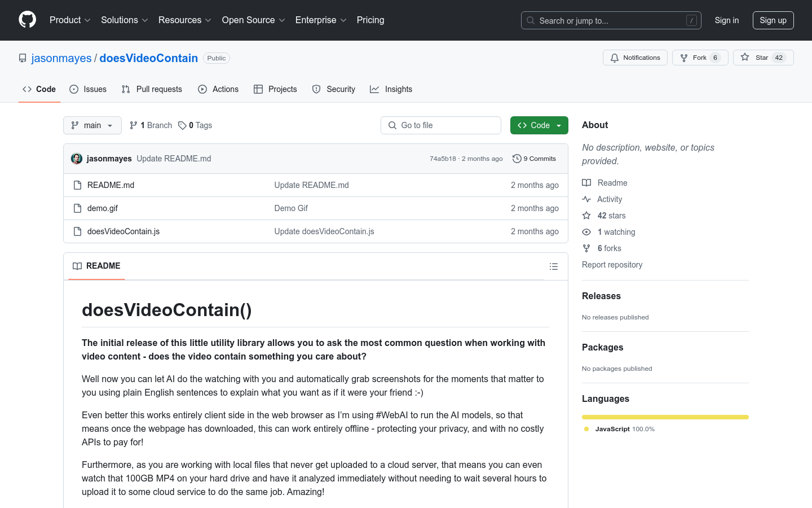Screen dimensions: 812x508
Task: Open the Releases heading link
Action: coord(601,296)
